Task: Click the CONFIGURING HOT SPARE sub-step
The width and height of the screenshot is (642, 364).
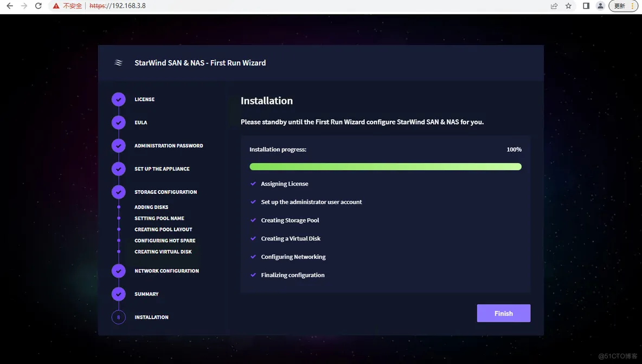Action: coord(165,240)
